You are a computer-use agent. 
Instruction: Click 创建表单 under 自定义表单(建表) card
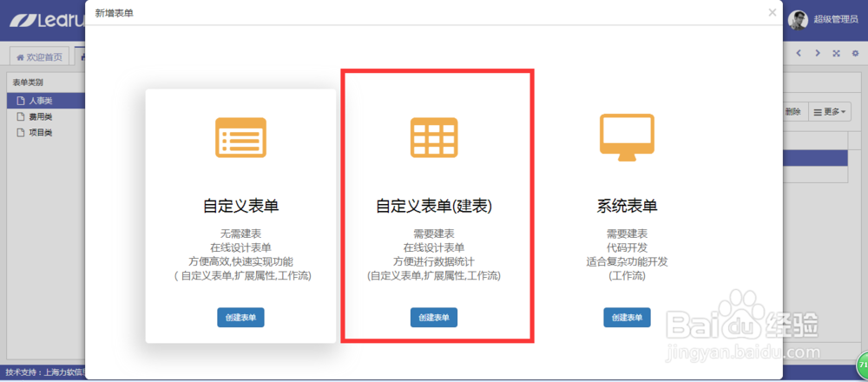point(433,318)
